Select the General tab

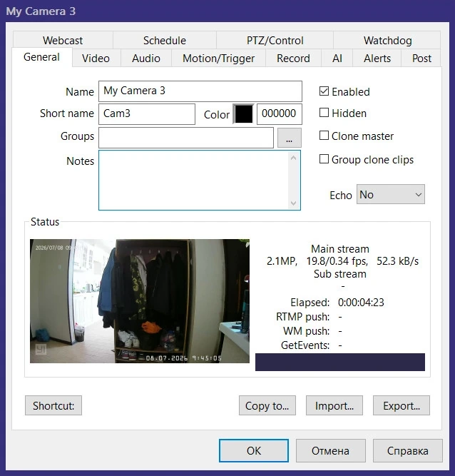42,57
